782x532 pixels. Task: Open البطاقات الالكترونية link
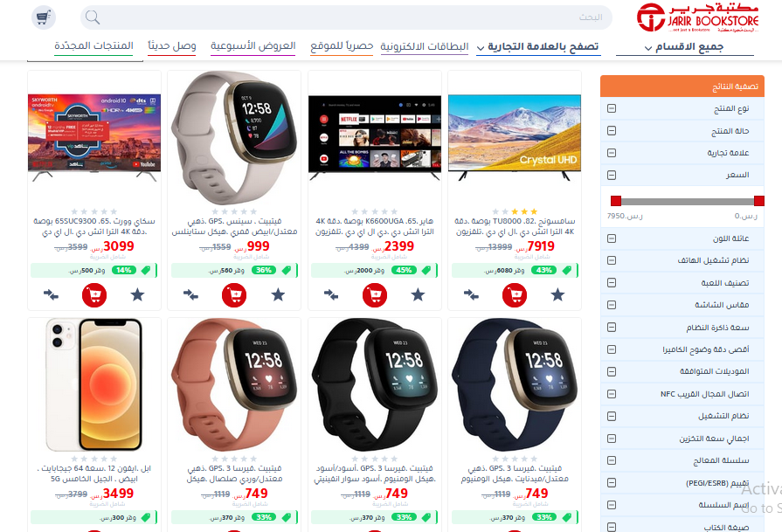point(425,46)
